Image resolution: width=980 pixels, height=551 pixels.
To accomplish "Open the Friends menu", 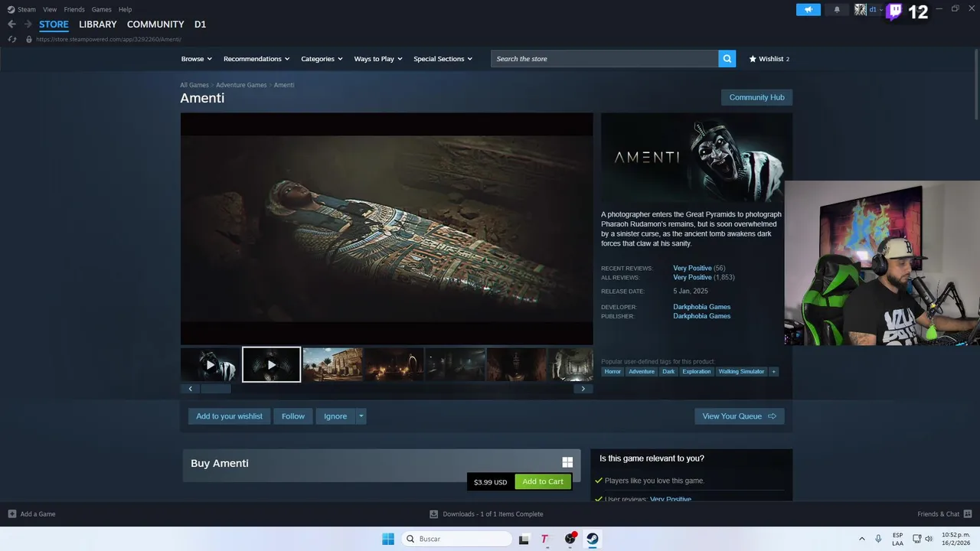I will (x=74, y=9).
